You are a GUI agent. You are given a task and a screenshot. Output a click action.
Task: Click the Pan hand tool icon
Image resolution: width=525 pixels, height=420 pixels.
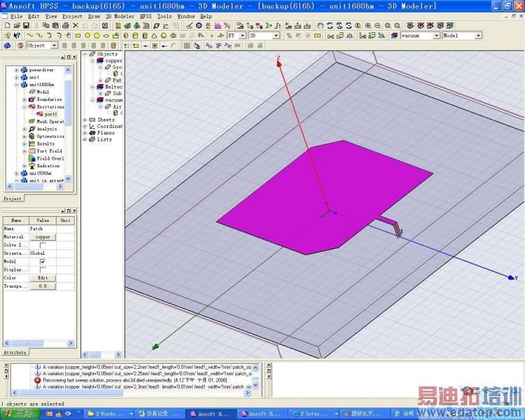pyautogui.click(x=320, y=25)
